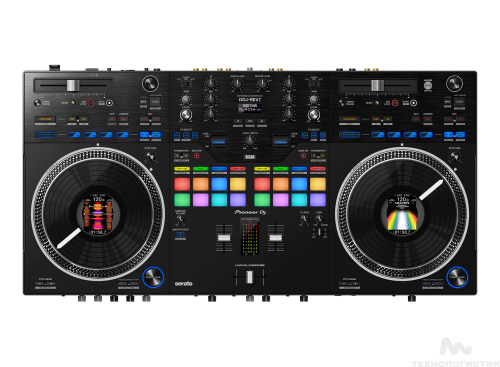Viewport: 500px width, 367px height.
Task: Hit the right deck purple performance pad
Action: click(x=318, y=200)
